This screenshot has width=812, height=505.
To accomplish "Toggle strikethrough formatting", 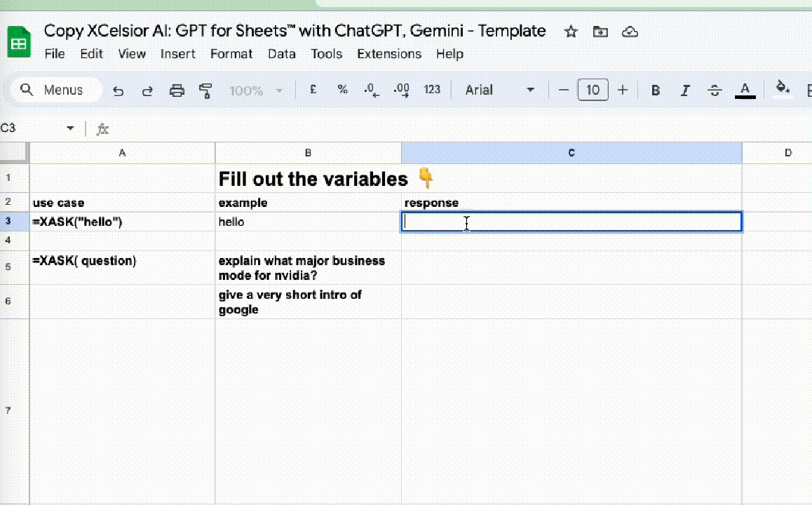I will click(x=715, y=90).
